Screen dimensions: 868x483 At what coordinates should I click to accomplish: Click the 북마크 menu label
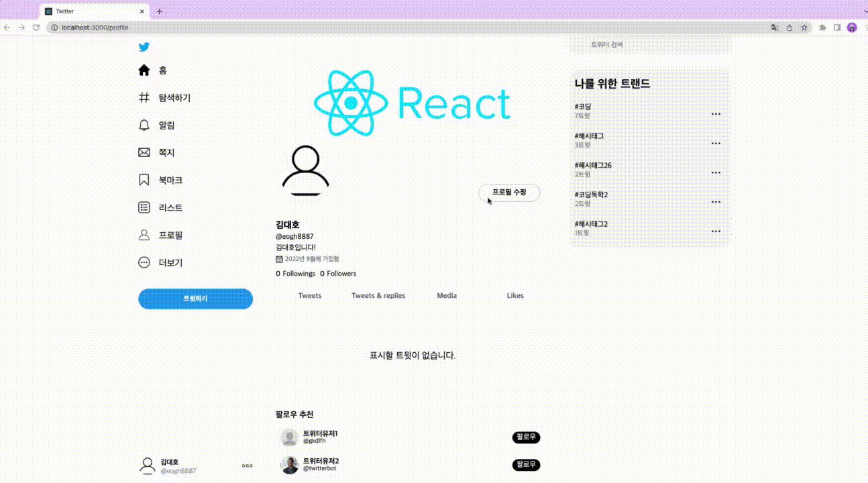pos(170,180)
